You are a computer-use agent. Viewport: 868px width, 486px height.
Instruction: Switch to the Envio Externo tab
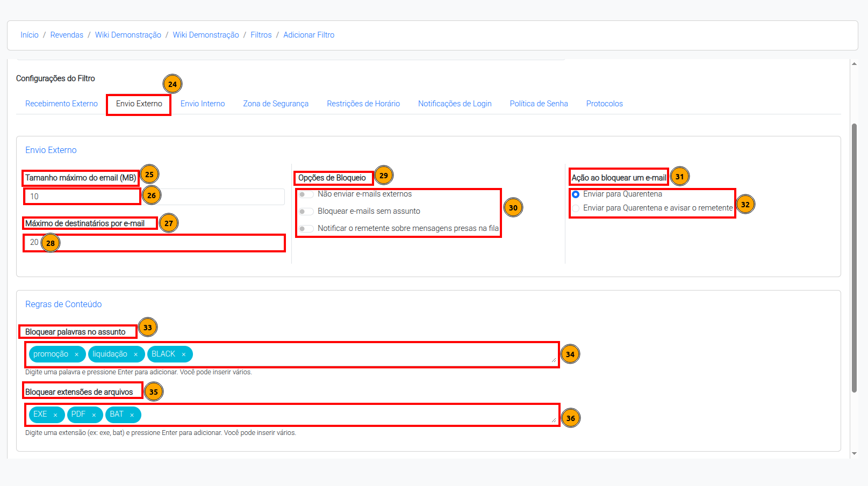click(139, 104)
